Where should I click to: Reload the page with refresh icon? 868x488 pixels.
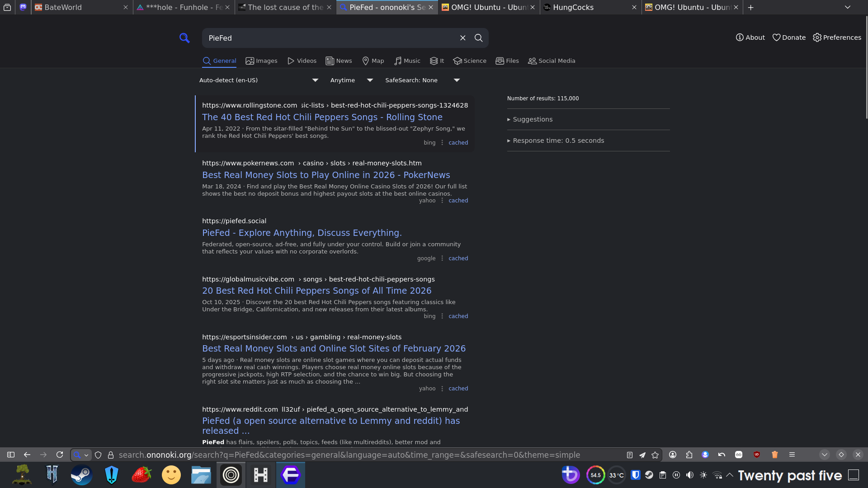point(60,455)
